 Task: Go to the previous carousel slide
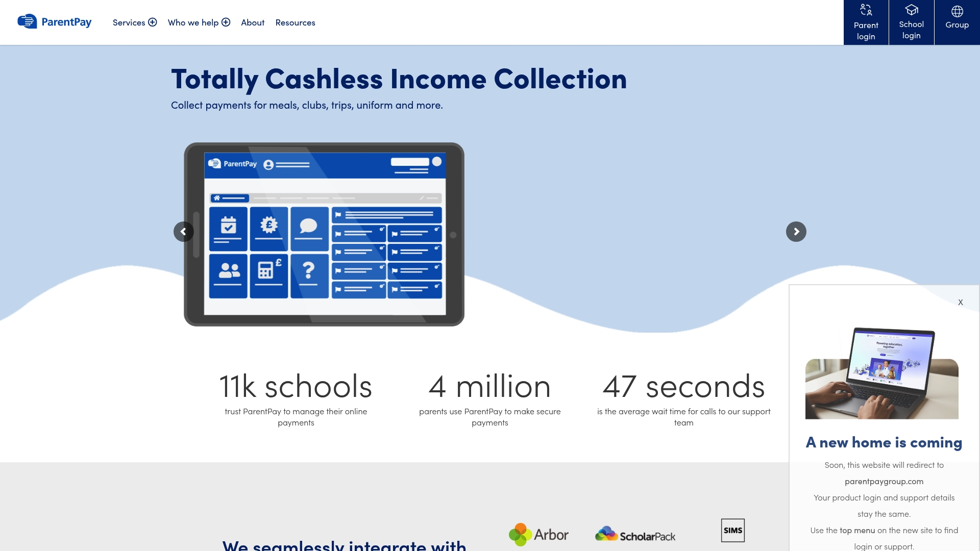(184, 232)
